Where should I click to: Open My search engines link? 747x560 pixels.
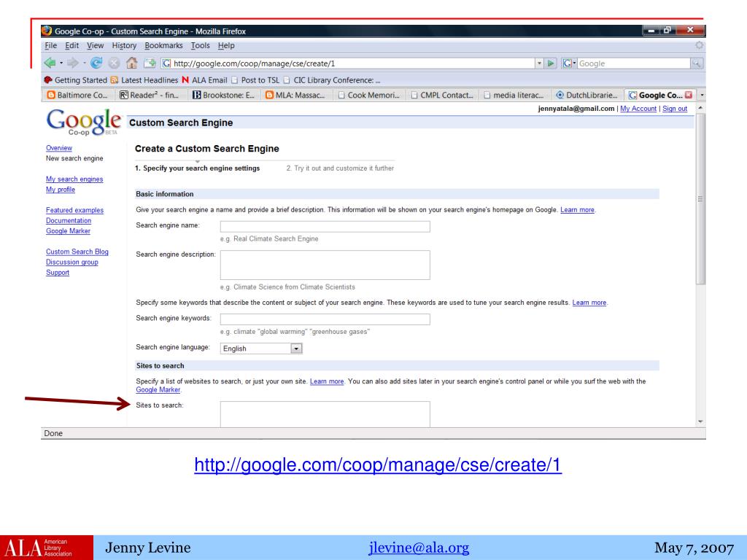(x=74, y=179)
